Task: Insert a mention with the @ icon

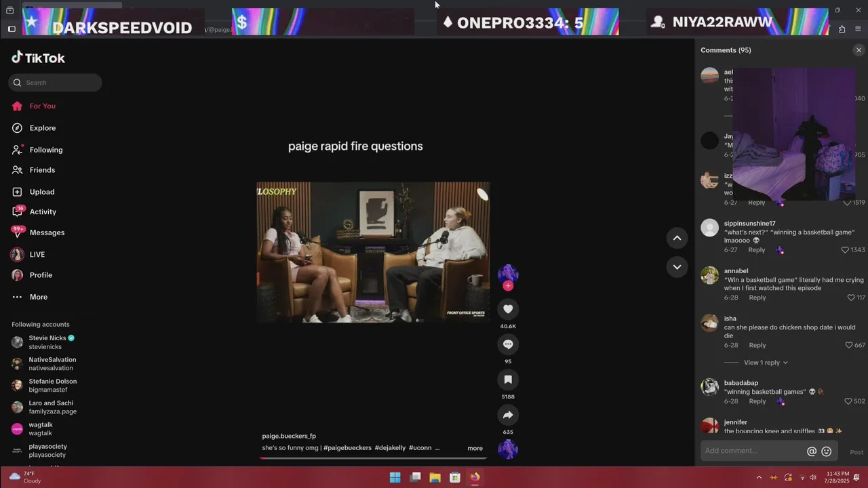Action: [812, 451]
